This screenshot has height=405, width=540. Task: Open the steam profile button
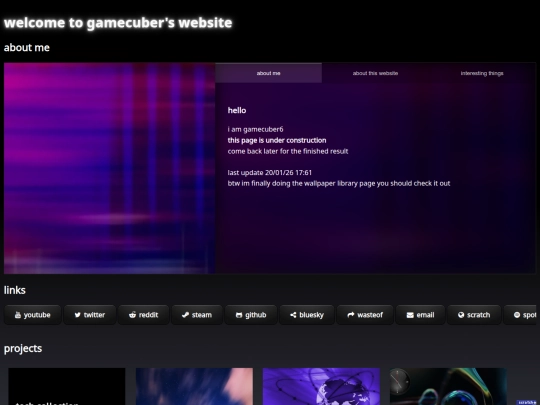[x=197, y=315]
